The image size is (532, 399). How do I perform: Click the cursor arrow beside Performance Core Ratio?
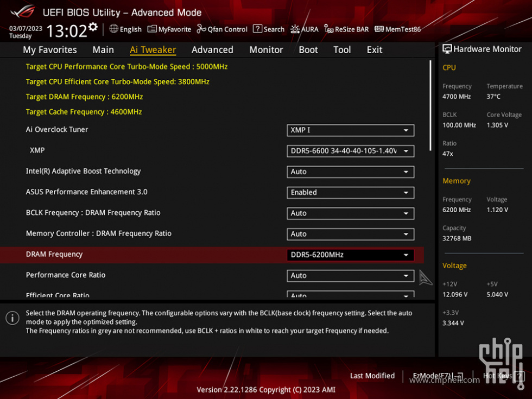(425, 277)
